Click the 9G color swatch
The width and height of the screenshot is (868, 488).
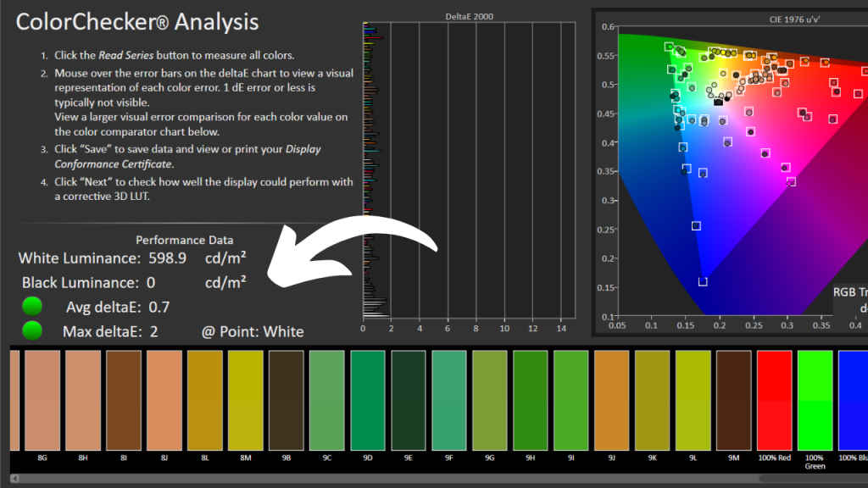pos(490,400)
